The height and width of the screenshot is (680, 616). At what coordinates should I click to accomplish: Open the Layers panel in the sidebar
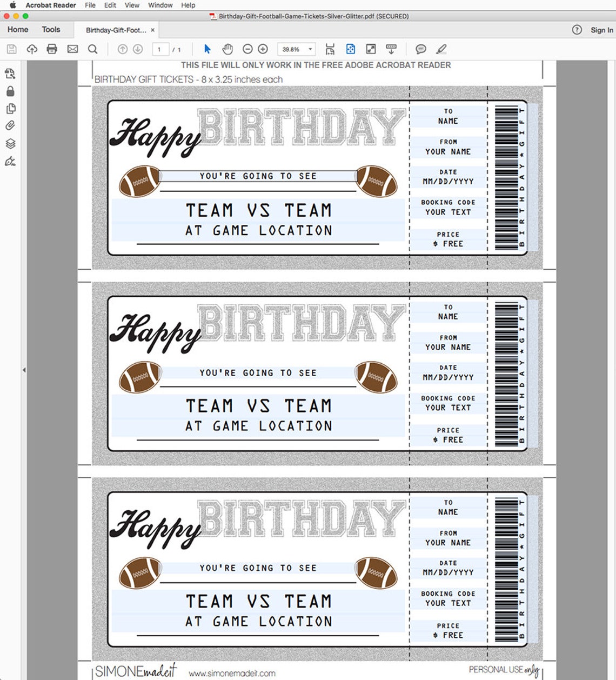pos(10,143)
